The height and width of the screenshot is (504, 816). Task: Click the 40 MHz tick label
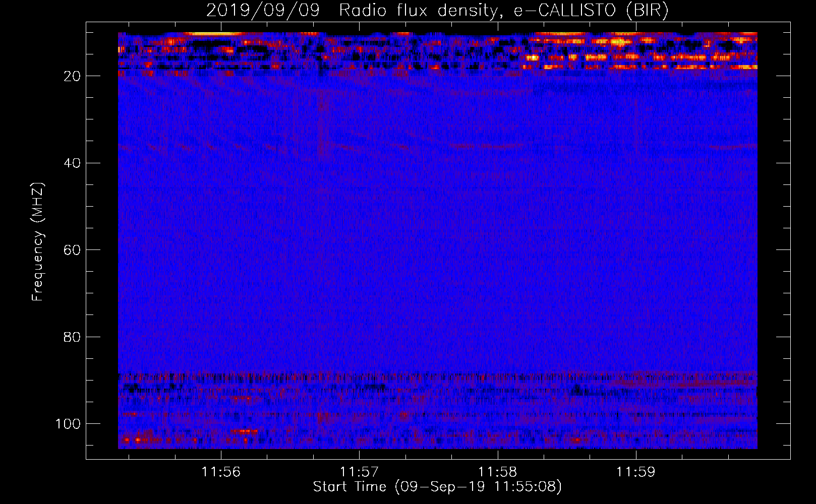pos(72,163)
